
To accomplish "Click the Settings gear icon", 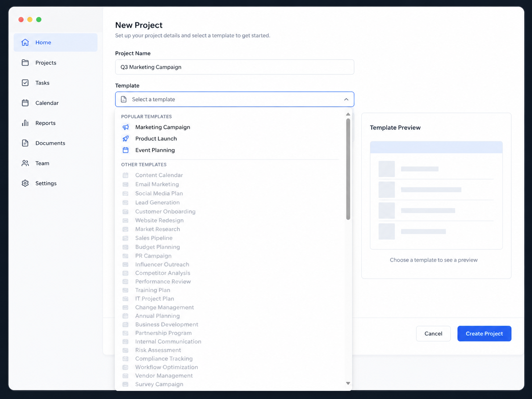I will 25,183.
